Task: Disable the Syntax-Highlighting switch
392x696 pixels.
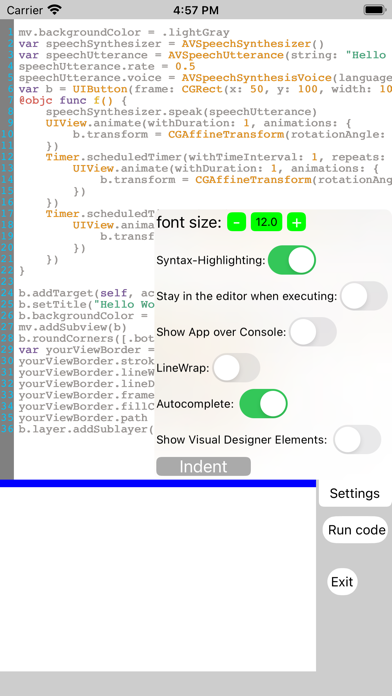Action: 292,260
